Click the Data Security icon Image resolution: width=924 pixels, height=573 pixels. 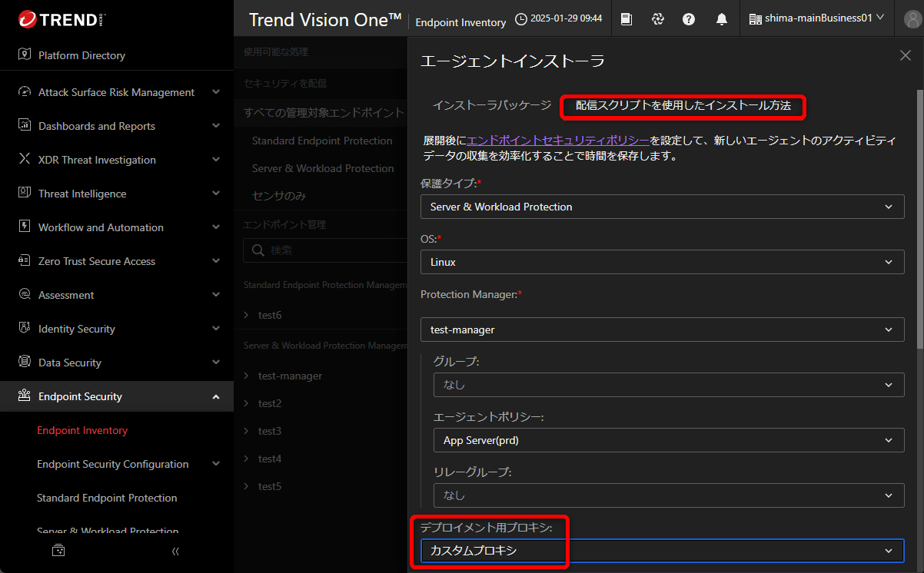[24, 363]
